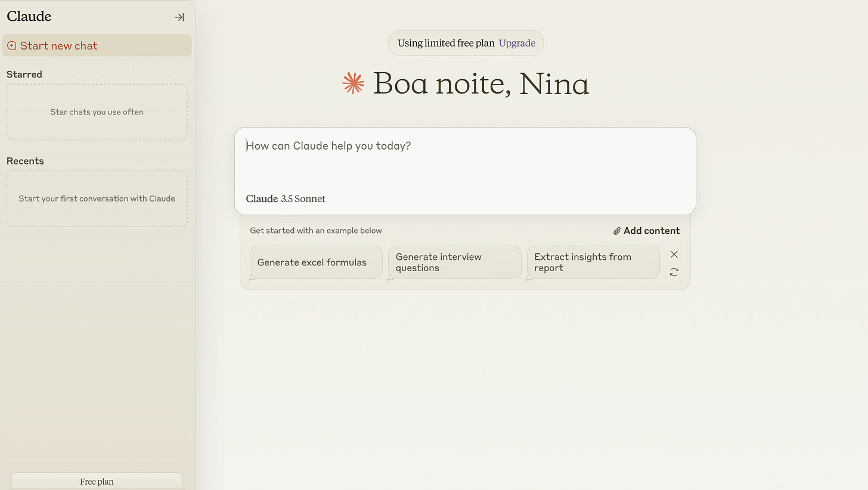Click the Start new chat button
Image resolution: width=868 pixels, height=490 pixels.
click(x=97, y=45)
